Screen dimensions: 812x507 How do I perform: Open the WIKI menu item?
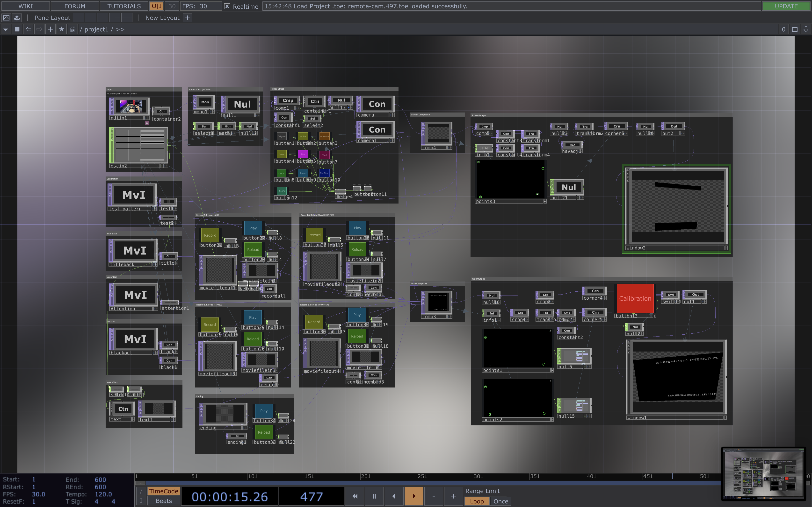[26, 6]
